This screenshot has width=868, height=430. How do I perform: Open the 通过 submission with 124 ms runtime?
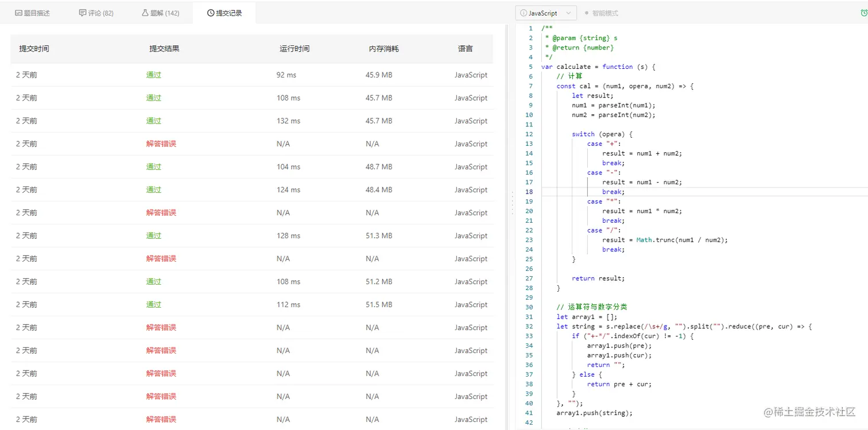click(x=154, y=189)
